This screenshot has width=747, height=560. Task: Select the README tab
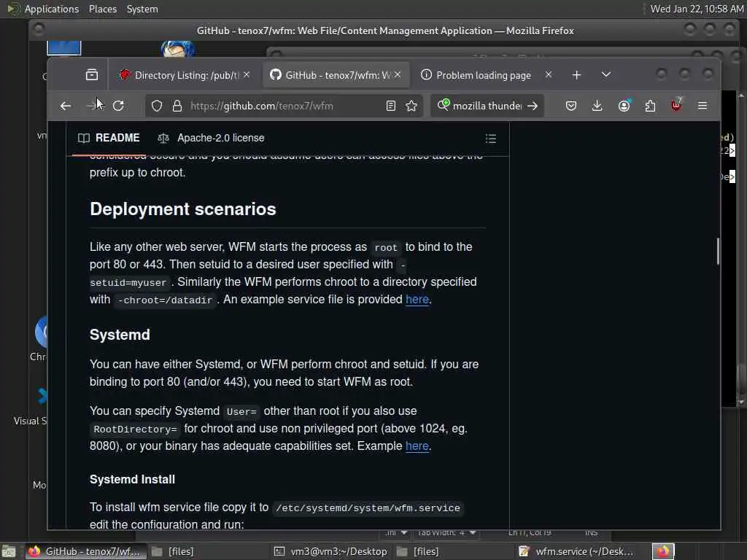point(109,138)
